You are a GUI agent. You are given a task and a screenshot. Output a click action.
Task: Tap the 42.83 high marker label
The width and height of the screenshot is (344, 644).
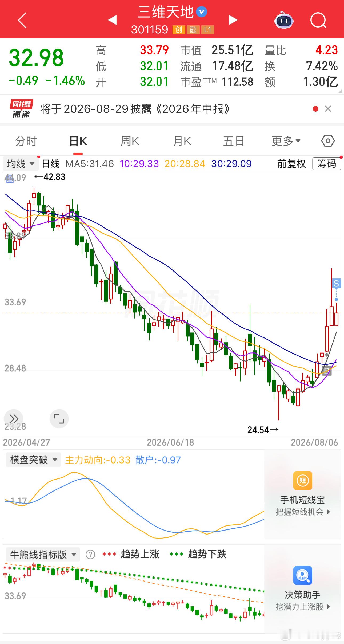click(x=54, y=177)
